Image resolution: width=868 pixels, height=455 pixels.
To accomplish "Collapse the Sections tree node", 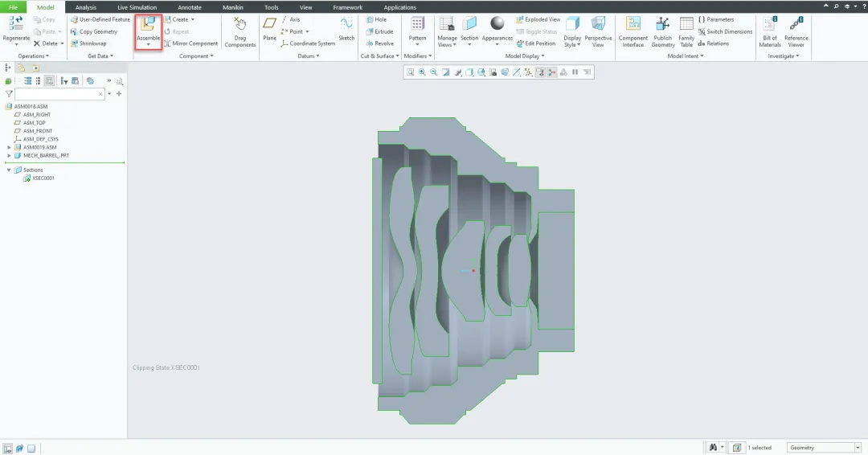I will tap(9, 170).
